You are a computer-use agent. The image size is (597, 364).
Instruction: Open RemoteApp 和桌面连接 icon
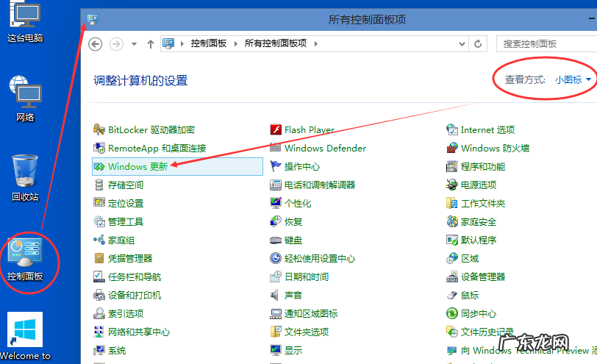[99, 148]
